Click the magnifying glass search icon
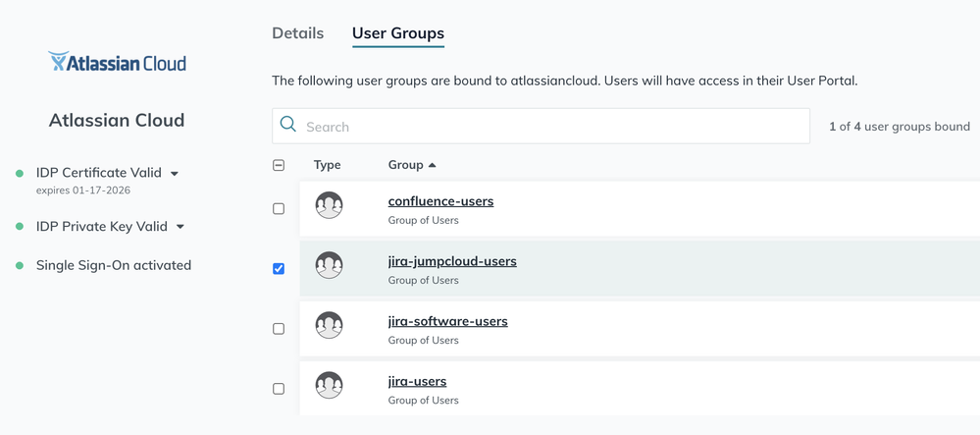This screenshot has height=435, width=980. [x=288, y=125]
